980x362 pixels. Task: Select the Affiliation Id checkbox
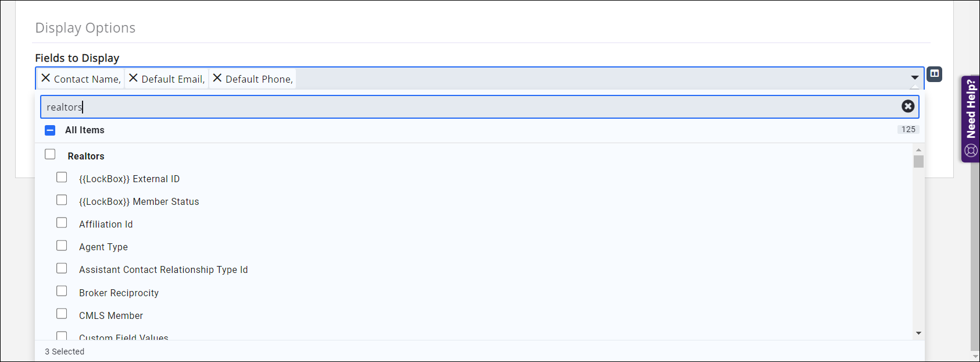tap(62, 222)
